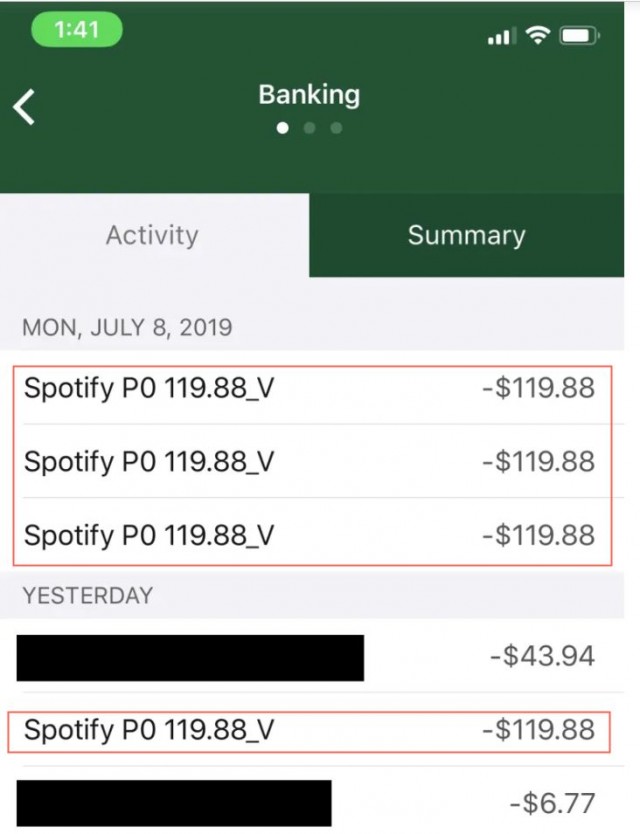Open the third Spotify charge on July 8
Viewport: 640px width, 834px height.
click(310, 535)
